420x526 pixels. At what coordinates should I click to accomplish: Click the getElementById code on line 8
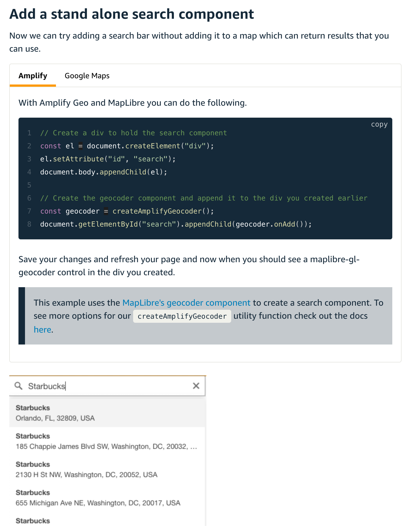click(x=108, y=224)
